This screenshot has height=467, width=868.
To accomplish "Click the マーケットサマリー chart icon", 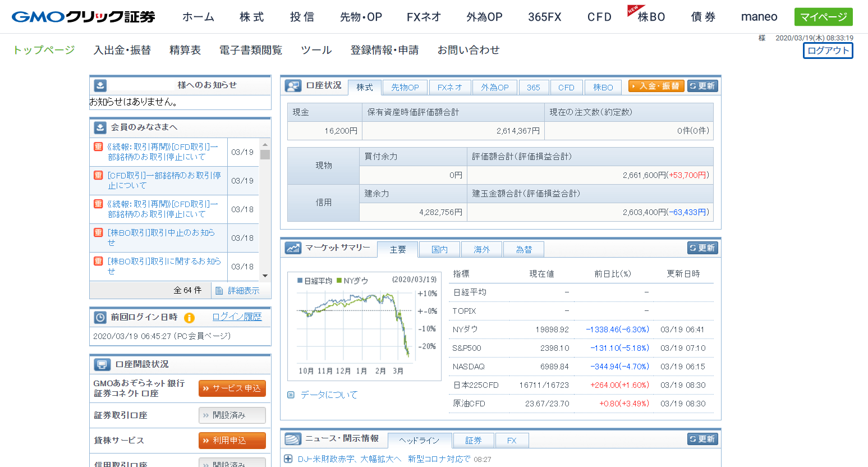I will click(293, 248).
